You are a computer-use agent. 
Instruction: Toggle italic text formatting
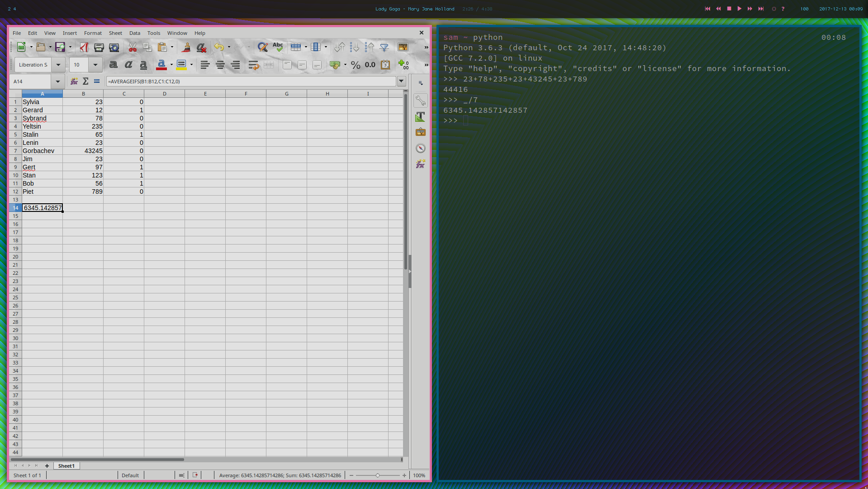coord(128,65)
